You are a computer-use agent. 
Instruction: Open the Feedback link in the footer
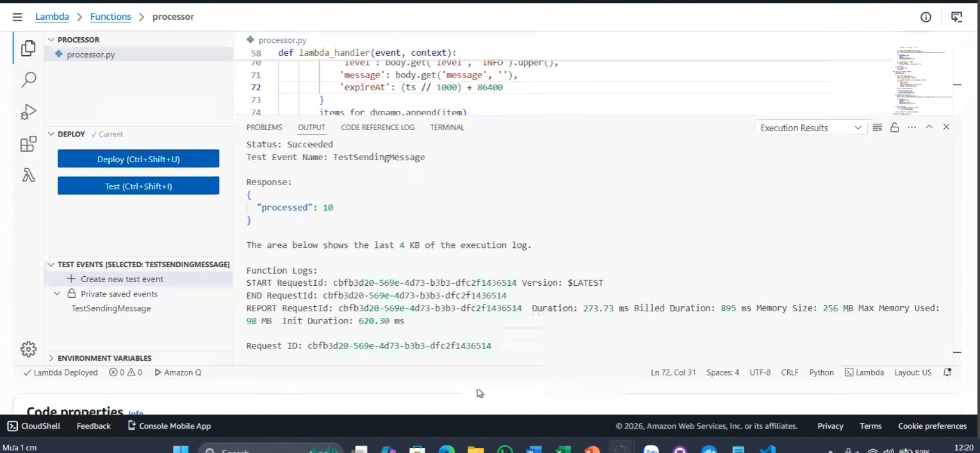pyautogui.click(x=94, y=426)
